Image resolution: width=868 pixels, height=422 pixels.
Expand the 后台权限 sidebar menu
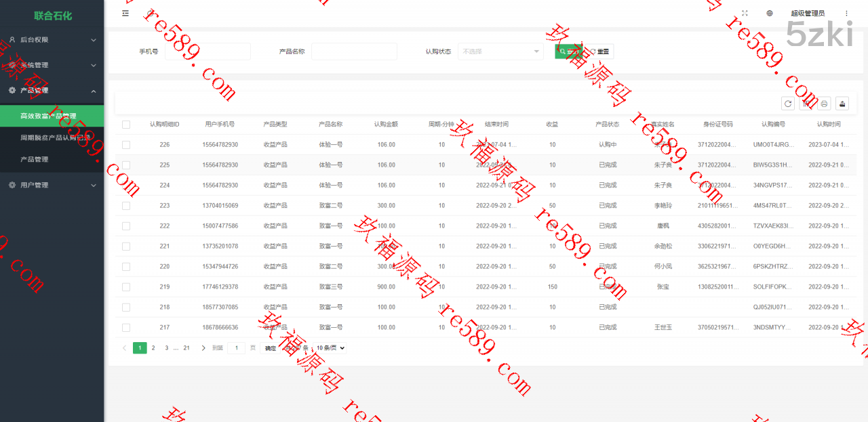pyautogui.click(x=52, y=40)
